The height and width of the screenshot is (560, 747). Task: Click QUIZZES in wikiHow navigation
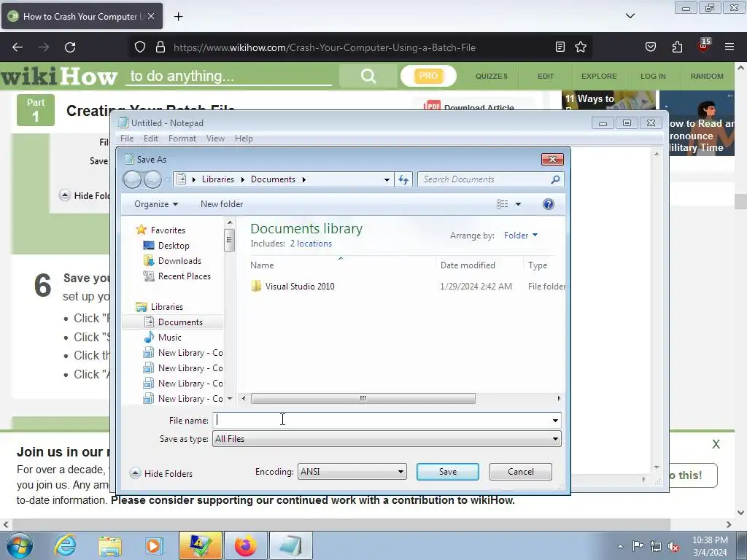tap(491, 76)
